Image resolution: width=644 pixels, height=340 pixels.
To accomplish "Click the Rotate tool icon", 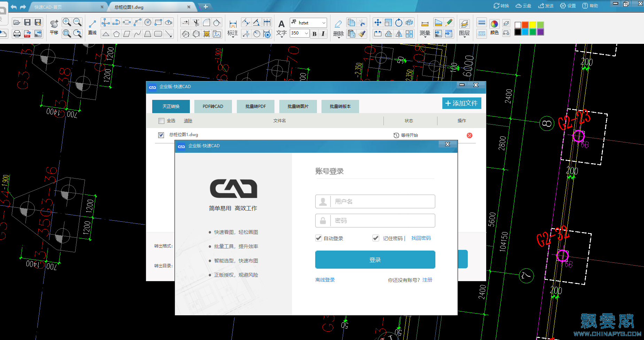I will tap(399, 23).
